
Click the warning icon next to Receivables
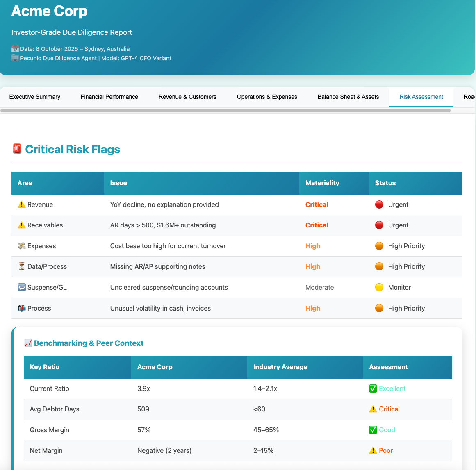coord(22,225)
